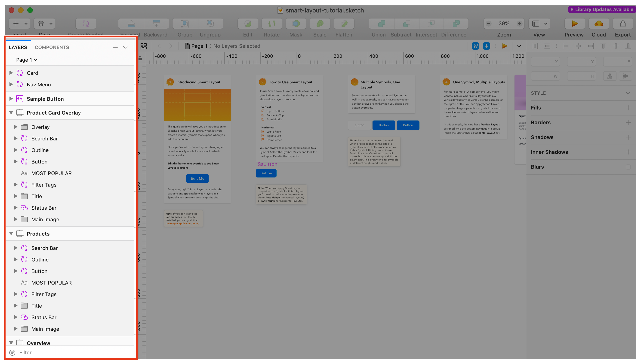
Task: Enable the Blurs checkbox
Action: [628, 167]
